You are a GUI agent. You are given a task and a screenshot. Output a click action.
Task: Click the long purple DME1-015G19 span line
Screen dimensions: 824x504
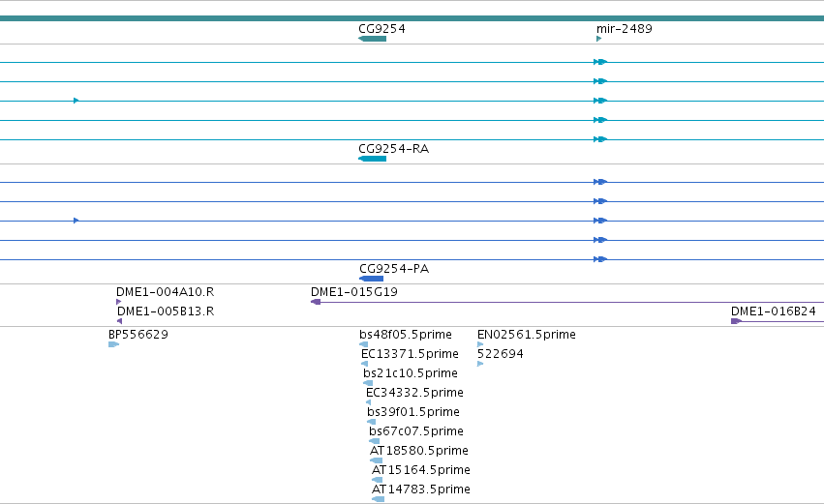click(x=572, y=303)
